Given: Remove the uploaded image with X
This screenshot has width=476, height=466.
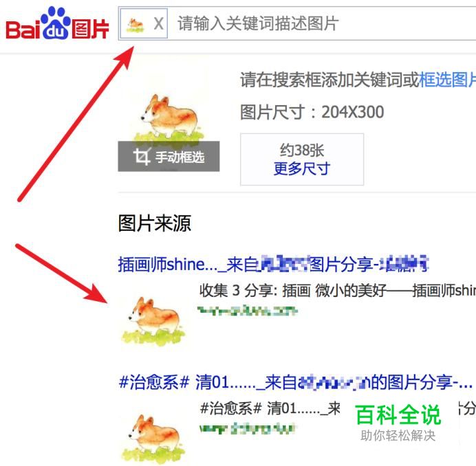Looking at the screenshot, I should tap(158, 23).
